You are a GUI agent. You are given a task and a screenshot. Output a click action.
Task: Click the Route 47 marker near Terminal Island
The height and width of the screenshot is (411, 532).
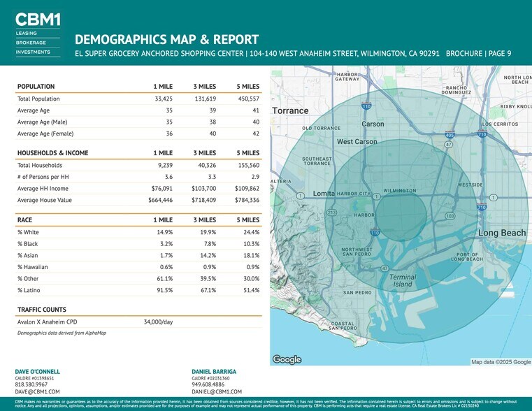click(x=385, y=268)
